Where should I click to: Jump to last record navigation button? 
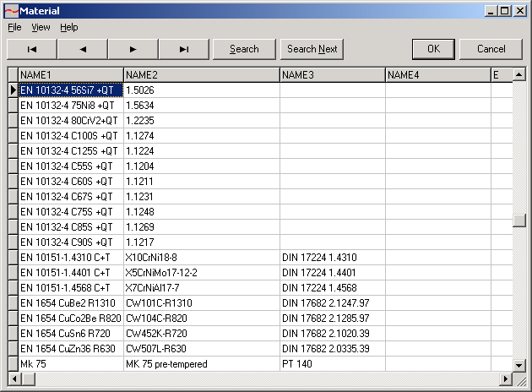[x=184, y=49]
